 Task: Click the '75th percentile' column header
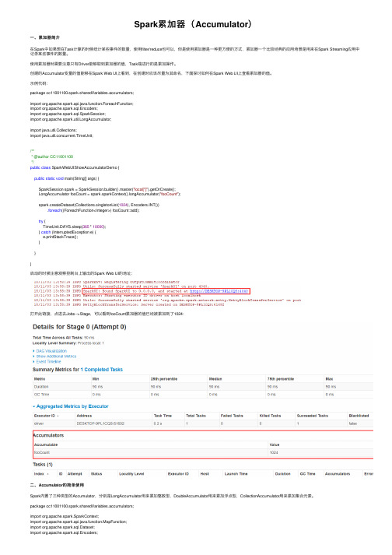point(281,379)
